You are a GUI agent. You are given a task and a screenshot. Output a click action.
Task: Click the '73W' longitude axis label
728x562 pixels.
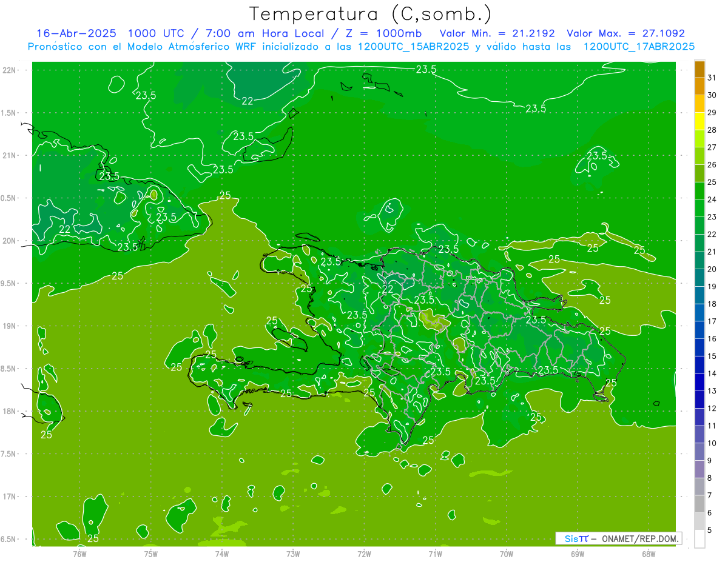point(293,553)
